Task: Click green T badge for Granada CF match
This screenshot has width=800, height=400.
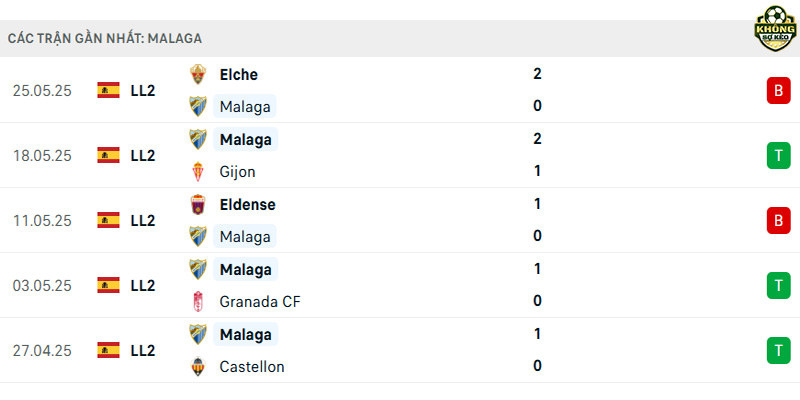Action: coord(778,285)
